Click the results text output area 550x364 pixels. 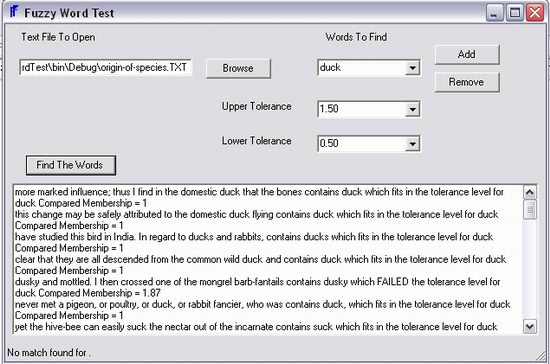pyautogui.click(x=268, y=259)
